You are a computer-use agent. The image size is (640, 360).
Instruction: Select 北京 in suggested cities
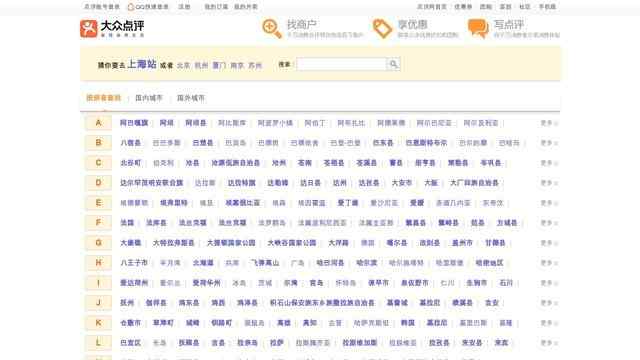tap(183, 65)
